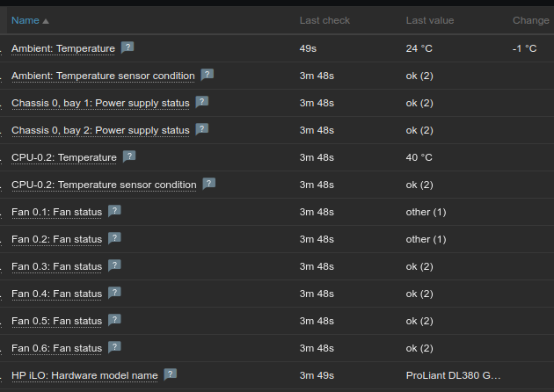
Task: Click help icon for bay 1 power supply
Action: (202, 102)
